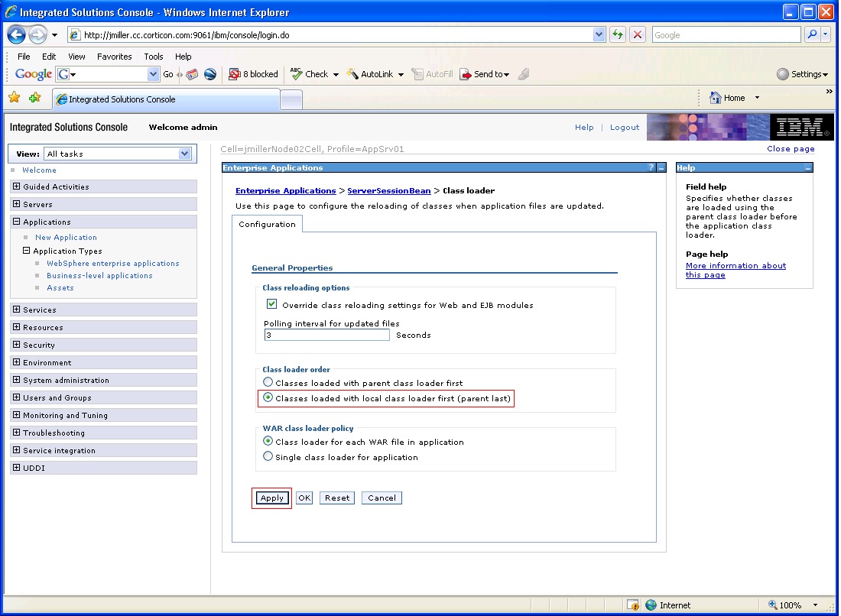Image resolution: width=841 pixels, height=616 pixels.
Task: Click the Close page link
Action: coord(791,148)
